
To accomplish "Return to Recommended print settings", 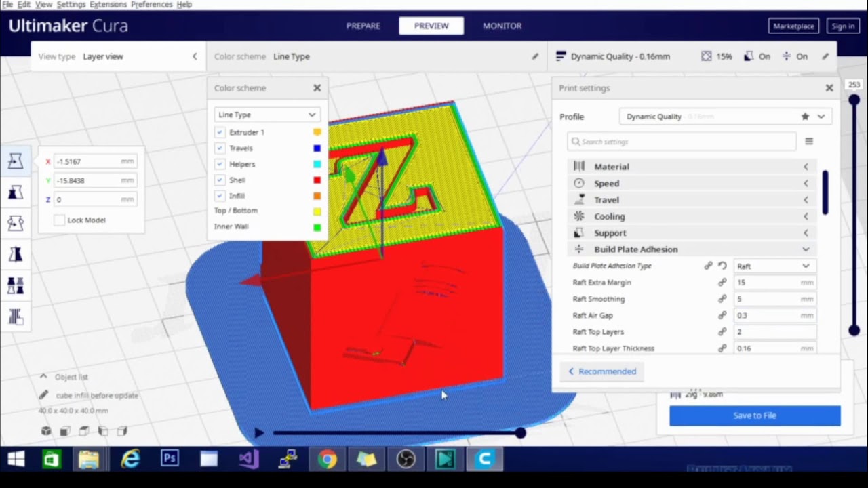I will pyautogui.click(x=602, y=371).
